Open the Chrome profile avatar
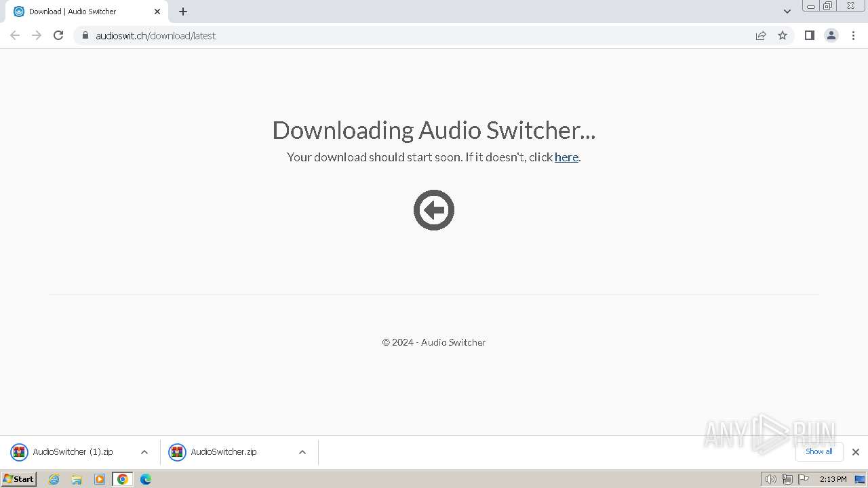The height and width of the screenshot is (488, 868). pyautogui.click(x=831, y=35)
